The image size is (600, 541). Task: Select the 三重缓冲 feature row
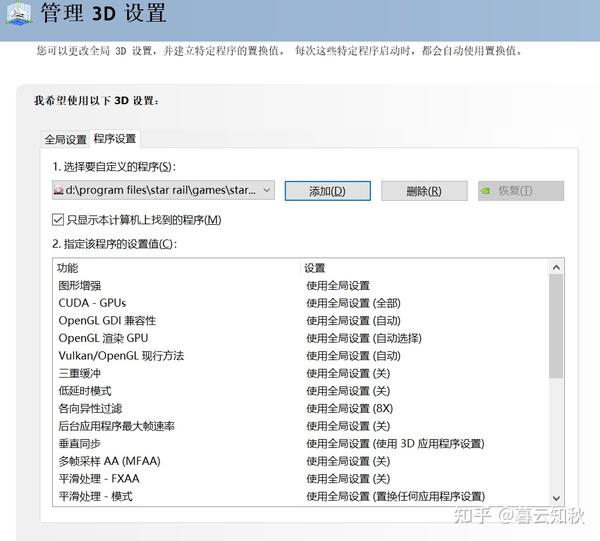pos(301,373)
